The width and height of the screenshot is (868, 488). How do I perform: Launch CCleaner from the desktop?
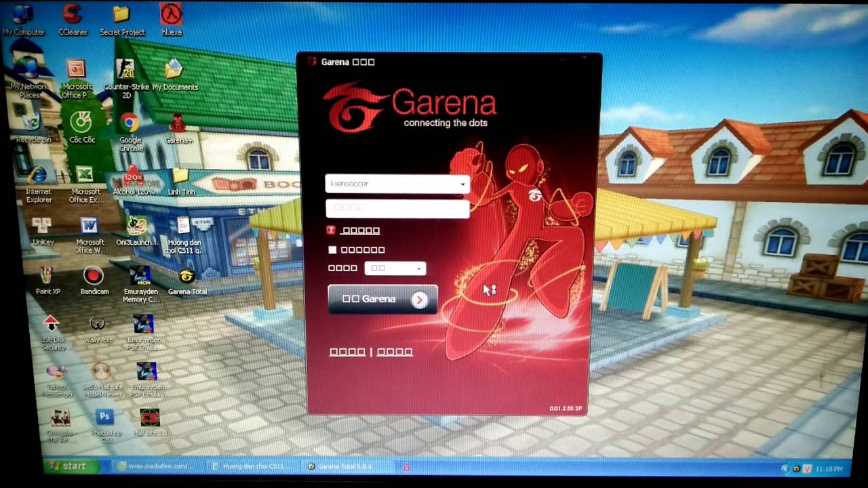[72, 20]
